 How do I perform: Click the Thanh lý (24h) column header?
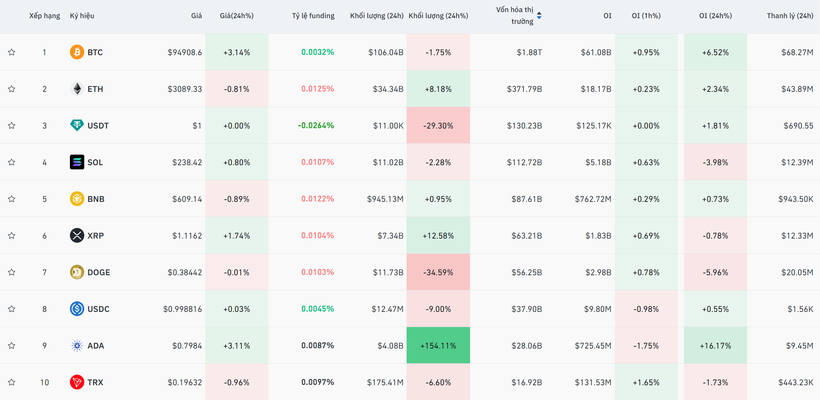tap(789, 16)
